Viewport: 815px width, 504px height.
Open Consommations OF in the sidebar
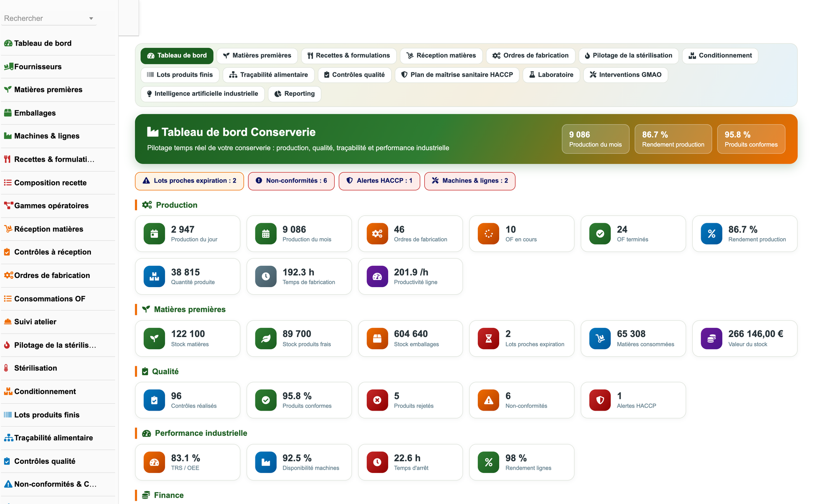click(x=58, y=299)
